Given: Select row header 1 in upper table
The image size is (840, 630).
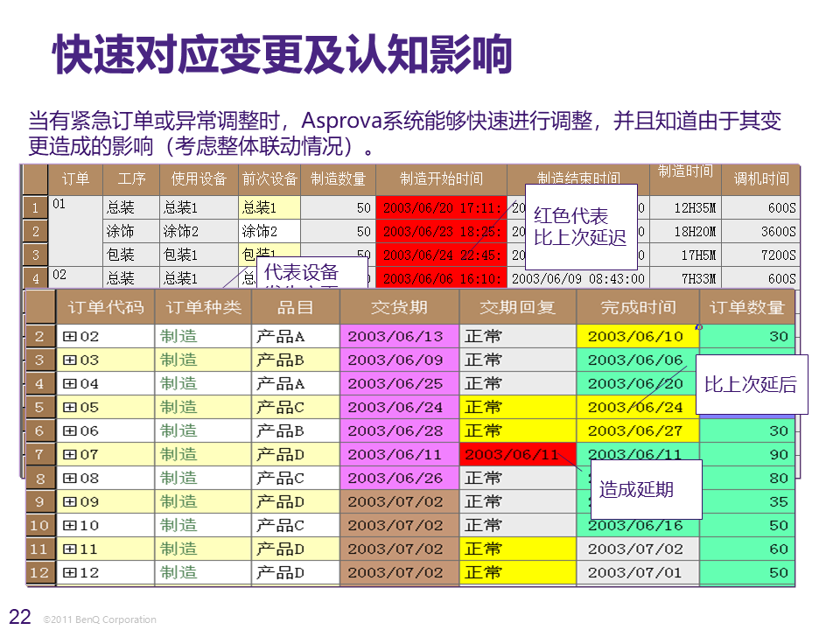Looking at the screenshot, I should click(35, 208).
